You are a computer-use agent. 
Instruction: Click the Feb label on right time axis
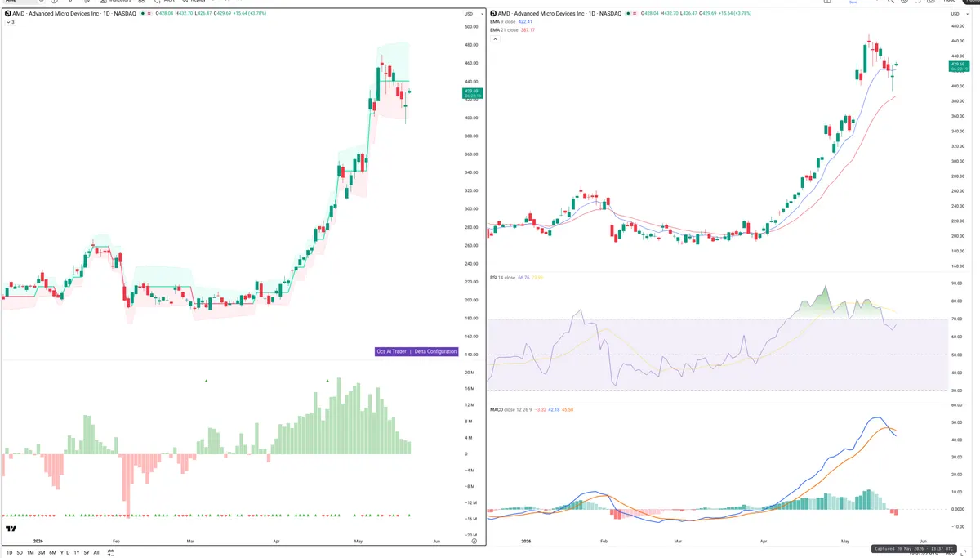pyautogui.click(x=604, y=542)
